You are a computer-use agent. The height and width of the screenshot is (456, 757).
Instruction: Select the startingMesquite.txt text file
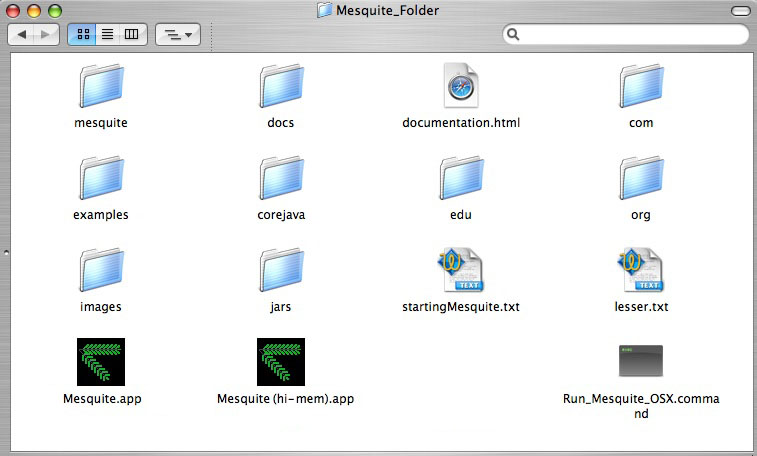tap(461, 270)
